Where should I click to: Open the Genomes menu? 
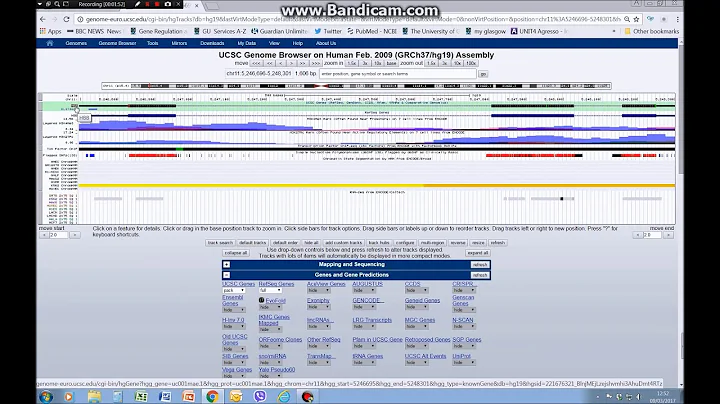pyautogui.click(x=76, y=43)
